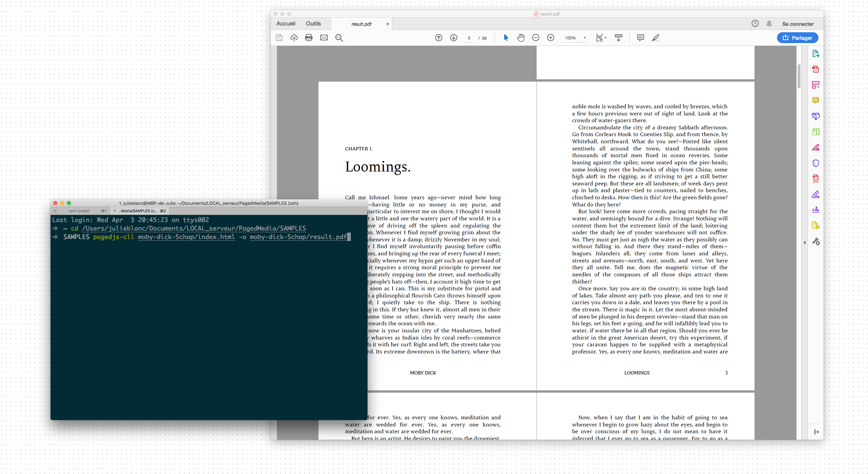Image resolution: width=868 pixels, height=474 pixels.
Task: Click the current page number field
Action: (469, 38)
